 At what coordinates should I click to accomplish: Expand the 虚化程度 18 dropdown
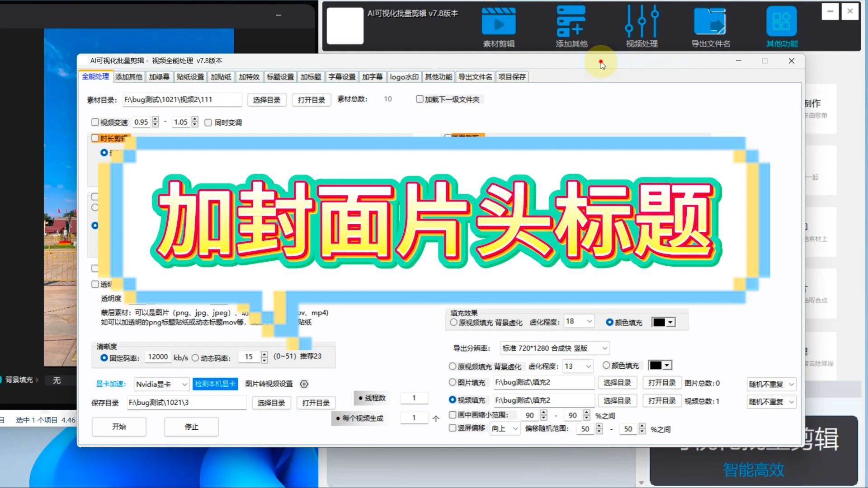point(579,321)
